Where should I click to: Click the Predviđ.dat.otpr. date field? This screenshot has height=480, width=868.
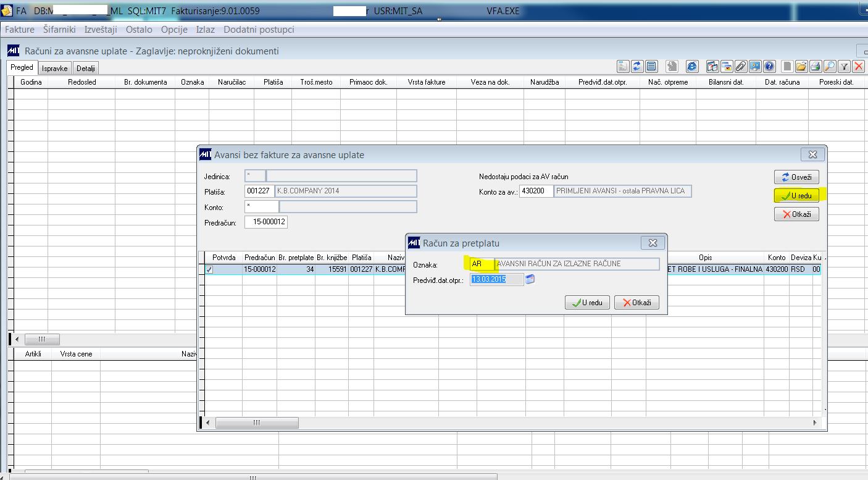[497, 279]
